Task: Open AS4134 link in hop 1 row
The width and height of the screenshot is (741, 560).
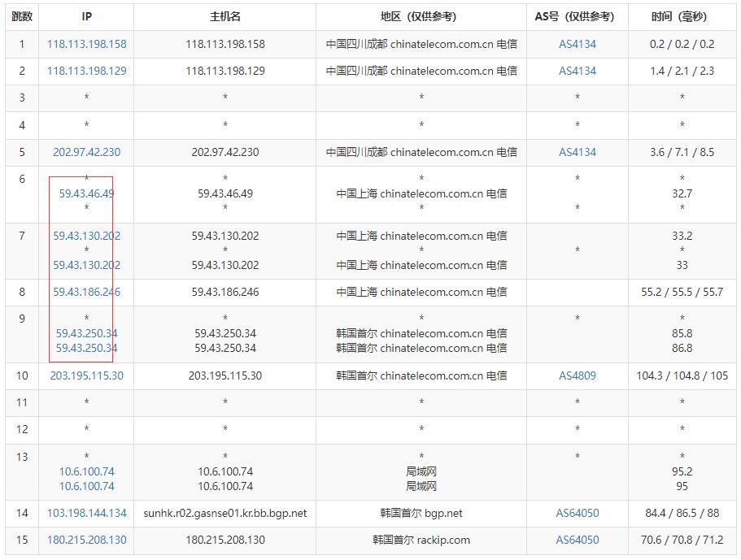Action: [x=577, y=44]
